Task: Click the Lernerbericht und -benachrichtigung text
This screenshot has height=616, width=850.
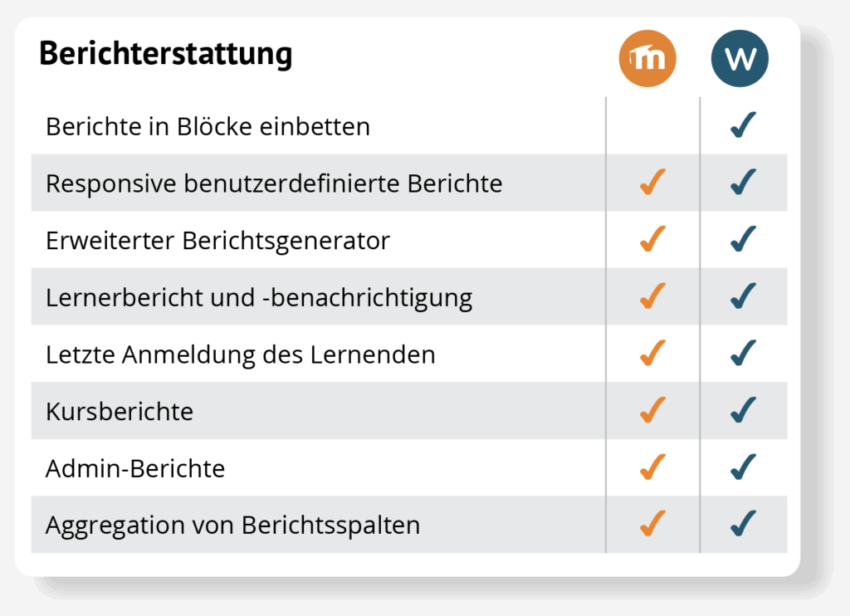Action: pos(259,297)
